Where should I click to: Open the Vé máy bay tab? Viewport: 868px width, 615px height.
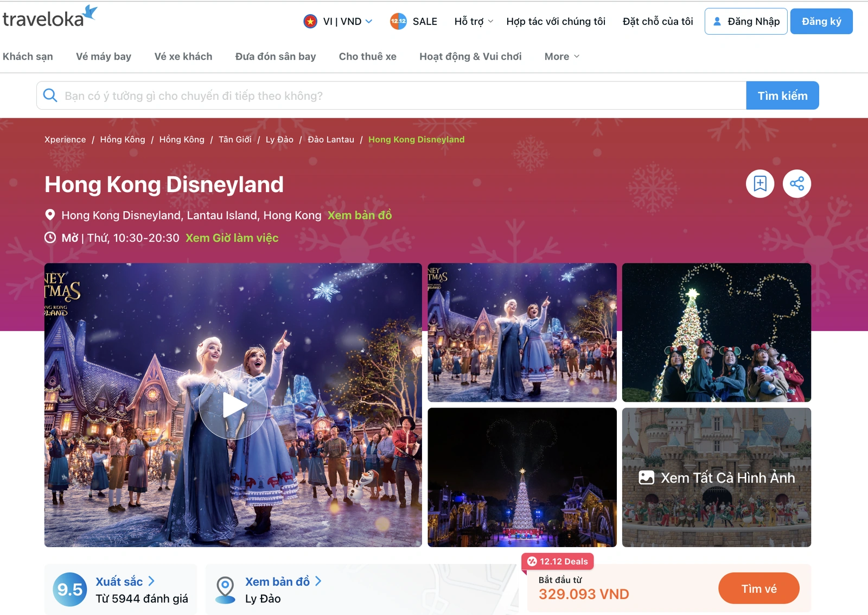[x=104, y=56]
